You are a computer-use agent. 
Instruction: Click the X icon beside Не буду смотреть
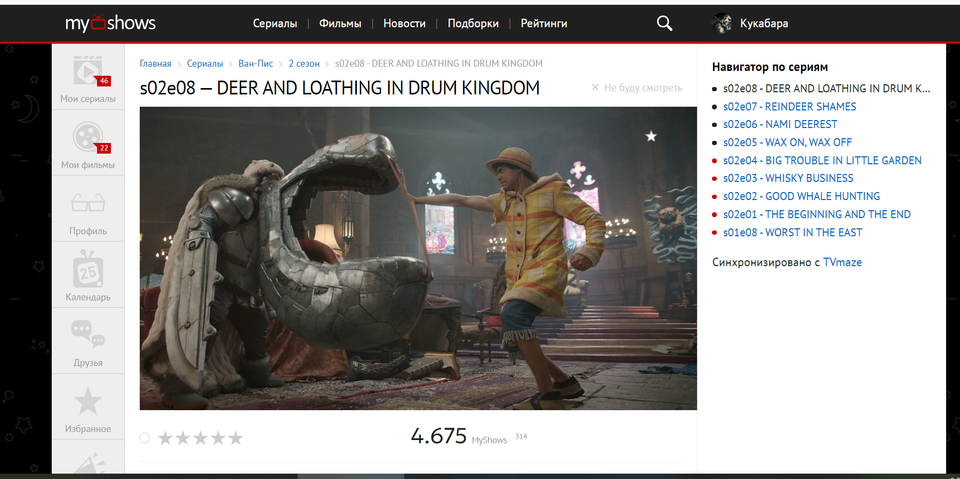tap(594, 88)
